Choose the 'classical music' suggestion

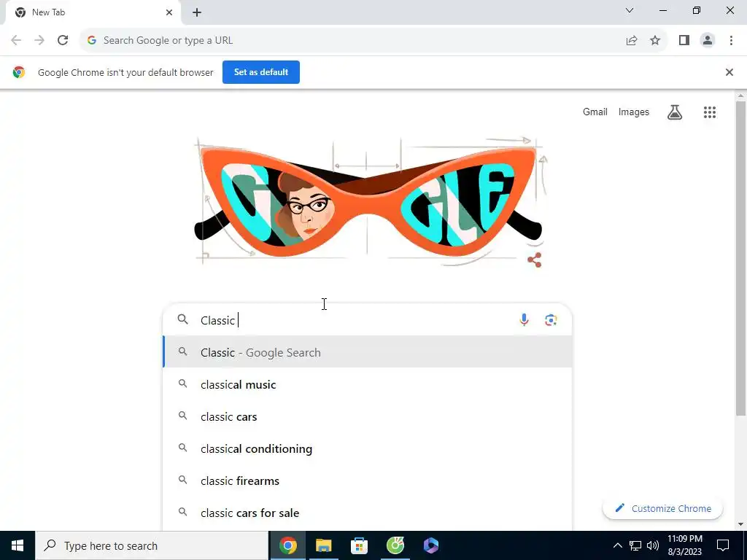tap(368, 384)
